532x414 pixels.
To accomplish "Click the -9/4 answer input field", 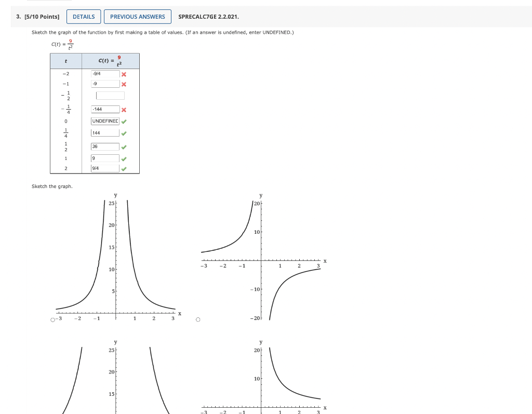I will click(x=104, y=74).
